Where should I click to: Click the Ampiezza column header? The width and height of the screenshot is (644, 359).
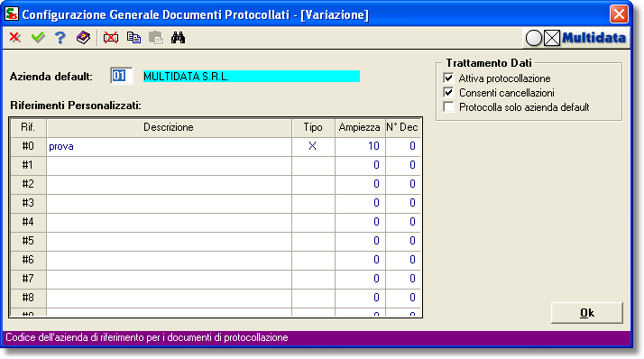pyautogui.click(x=360, y=128)
